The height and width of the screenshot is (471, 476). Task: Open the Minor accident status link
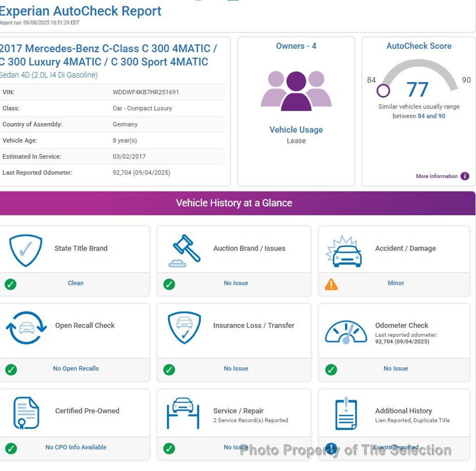click(396, 283)
